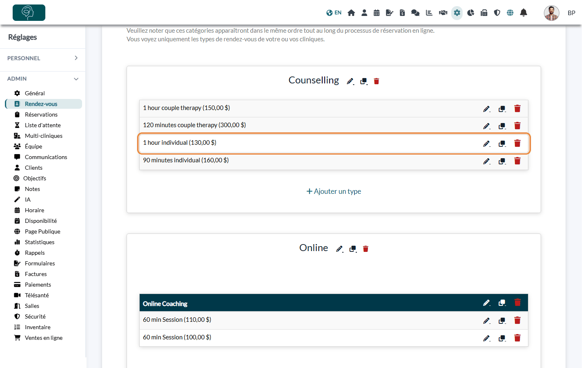Screen dimensions: 588x368
Task: Click the handshake icon in top bar
Action: click(x=443, y=13)
